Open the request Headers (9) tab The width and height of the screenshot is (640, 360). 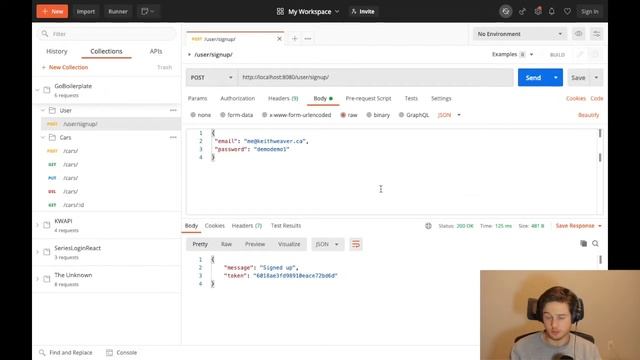pyautogui.click(x=283, y=98)
